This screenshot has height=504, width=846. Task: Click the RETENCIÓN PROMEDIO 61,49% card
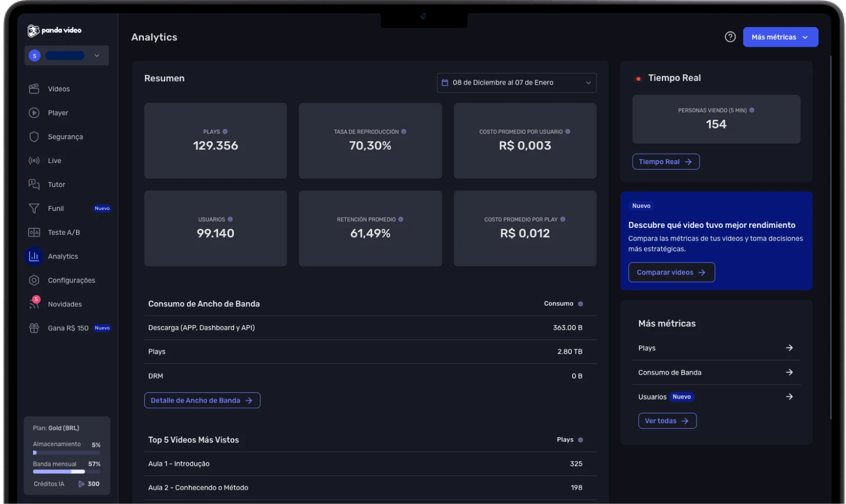pos(370,228)
